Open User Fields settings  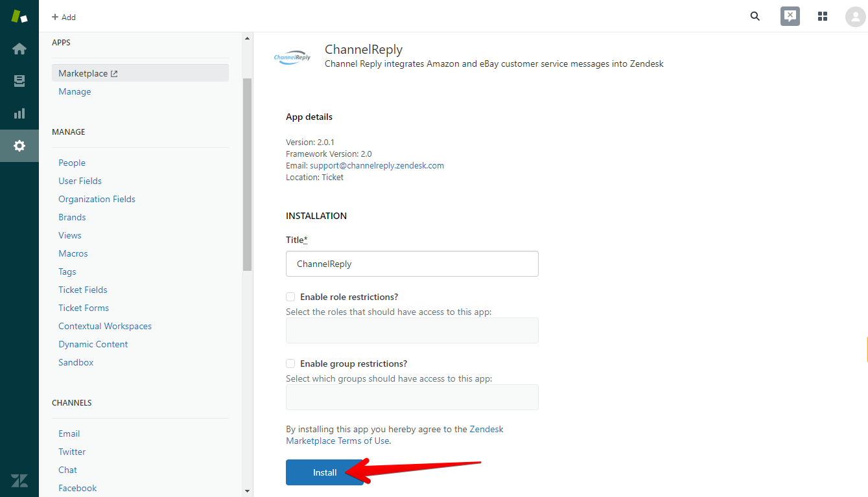tap(80, 181)
